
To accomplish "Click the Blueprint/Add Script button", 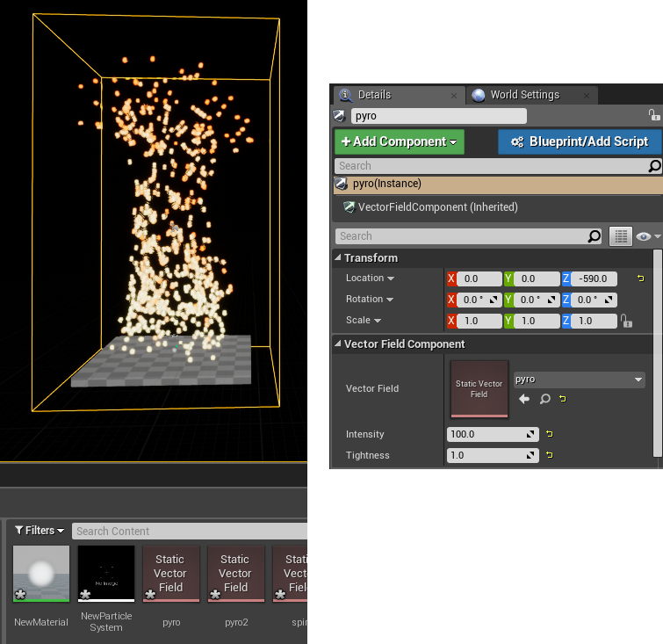I will tap(580, 141).
